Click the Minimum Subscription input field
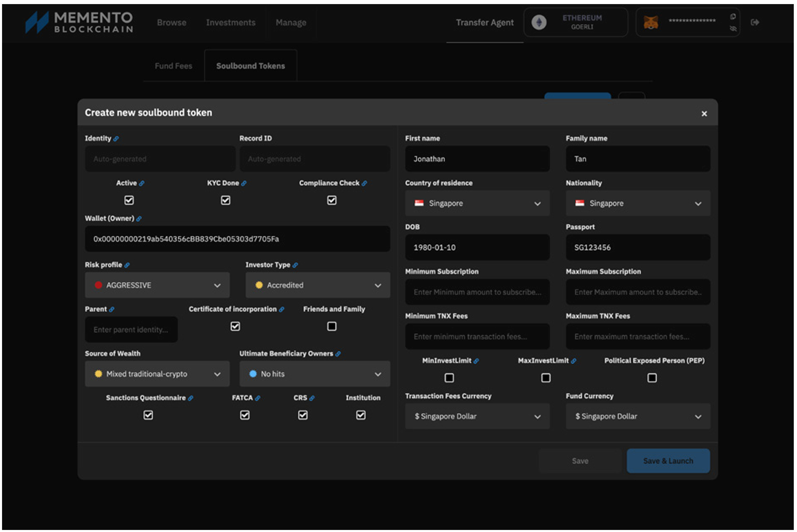 [x=477, y=293]
